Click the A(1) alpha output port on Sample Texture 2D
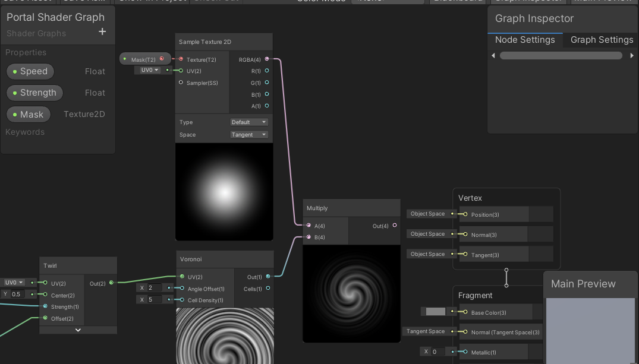Image resolution: width=639 pixels, height=364 pixels. tap(267, 106)
